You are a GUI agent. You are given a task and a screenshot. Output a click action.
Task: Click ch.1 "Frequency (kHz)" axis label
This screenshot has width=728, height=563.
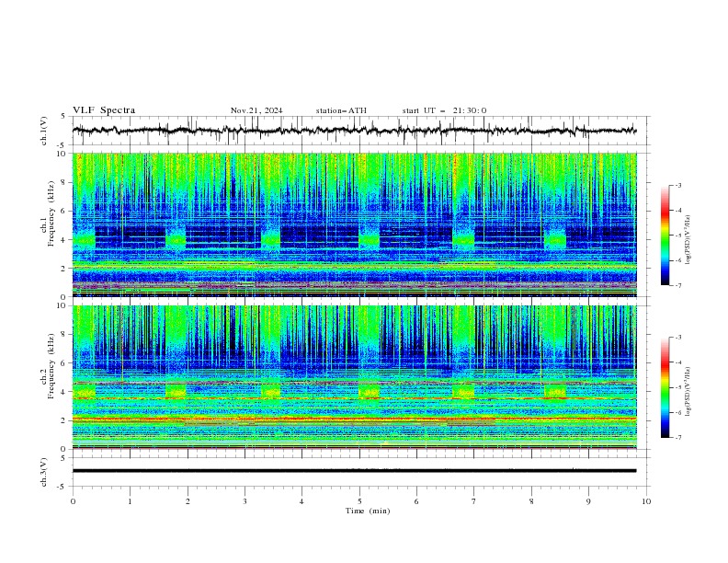pyautogui.click(x=51, y=213)
